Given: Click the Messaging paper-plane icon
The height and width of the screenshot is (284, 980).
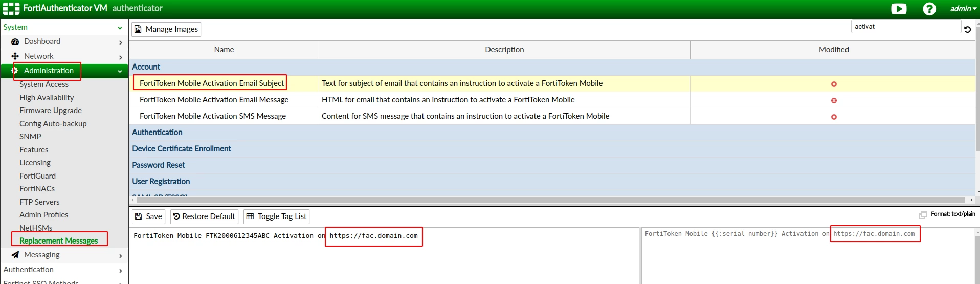Looking at the screenshot, I should point(15,255).
